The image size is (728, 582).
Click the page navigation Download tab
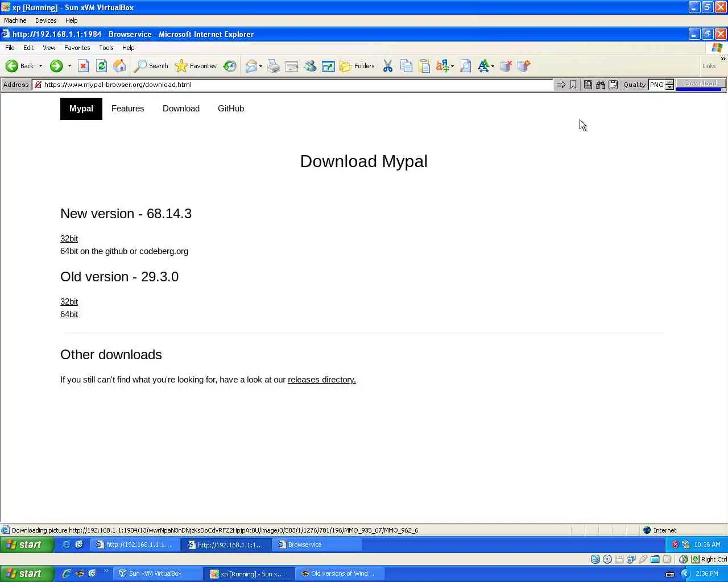click(181, 109)
